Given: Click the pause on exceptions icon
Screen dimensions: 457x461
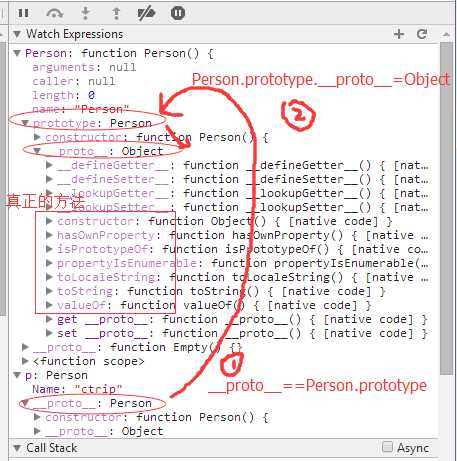Looking at the screenshot, I should coord(178,13).
